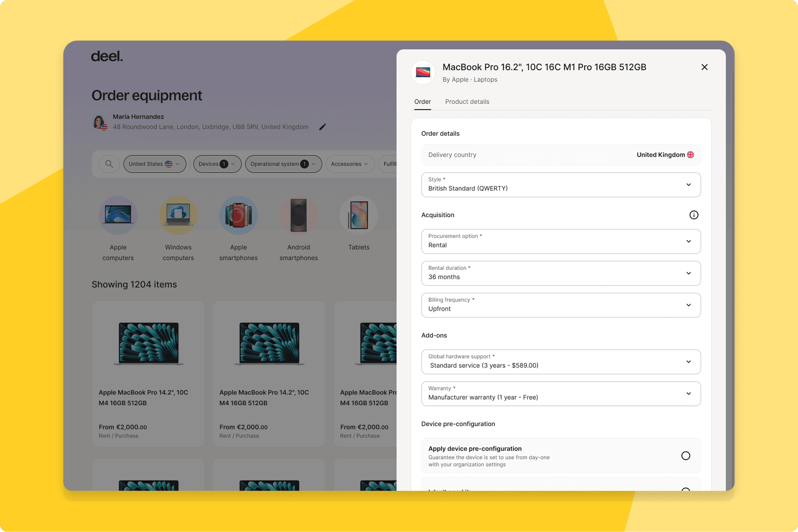
Task: Click the edit address pencil icon
Action: pyautogui.click(x=322, y=127)
